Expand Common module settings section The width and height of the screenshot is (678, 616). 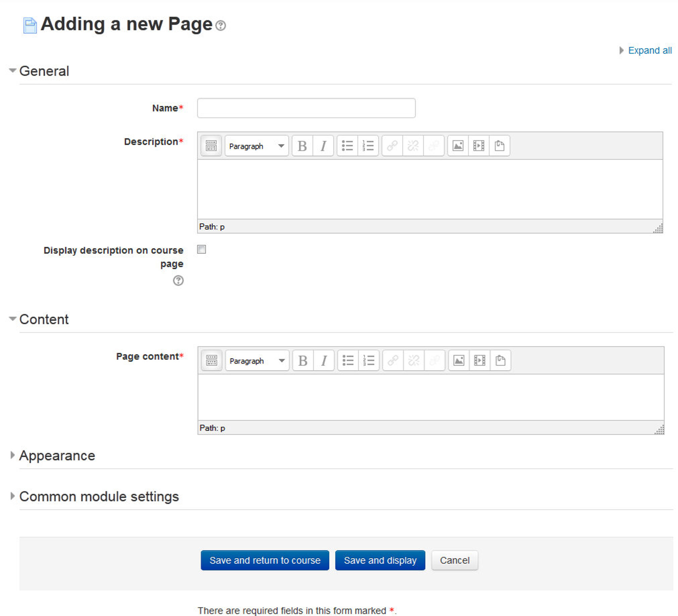pyautogui.click(x=99, y=497)
